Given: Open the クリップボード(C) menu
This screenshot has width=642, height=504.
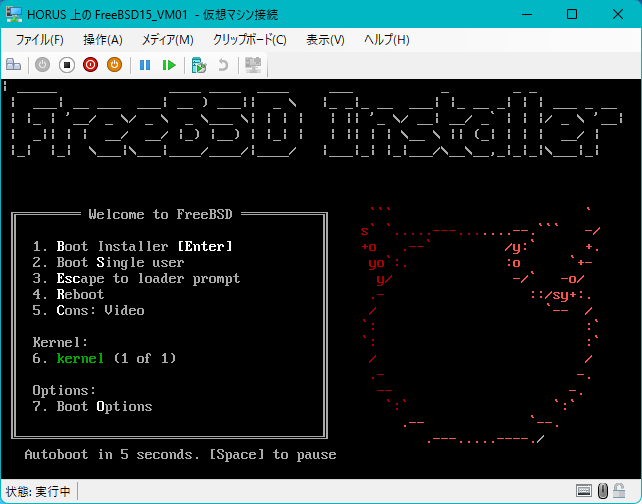Looking at the screenshot, I should click(249, 40).
